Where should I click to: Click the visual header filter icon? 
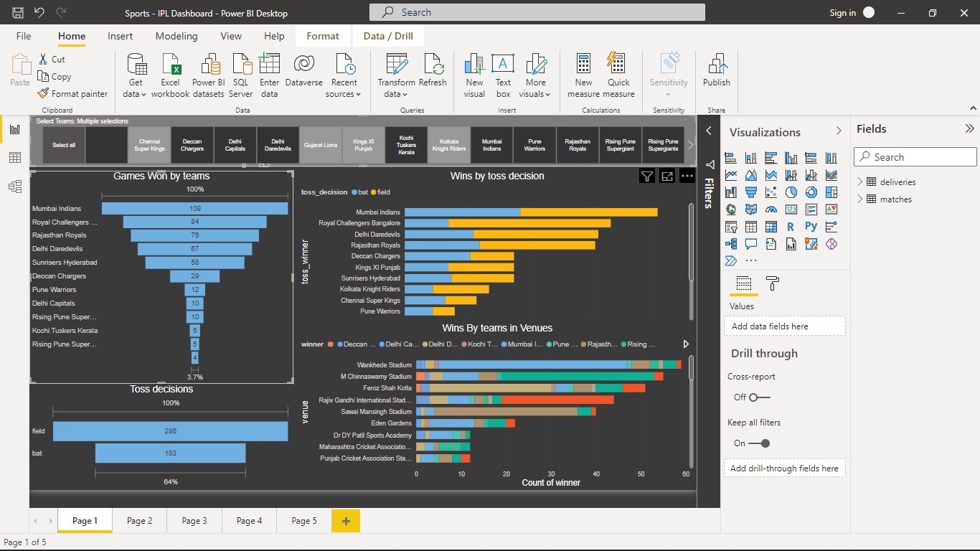(x=646, y=176)
